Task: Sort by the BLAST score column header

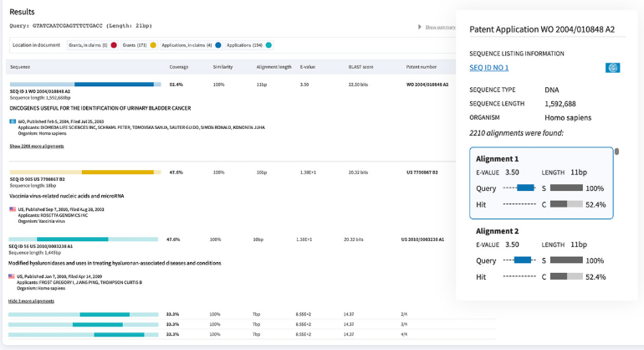Action: pos(360,66)
